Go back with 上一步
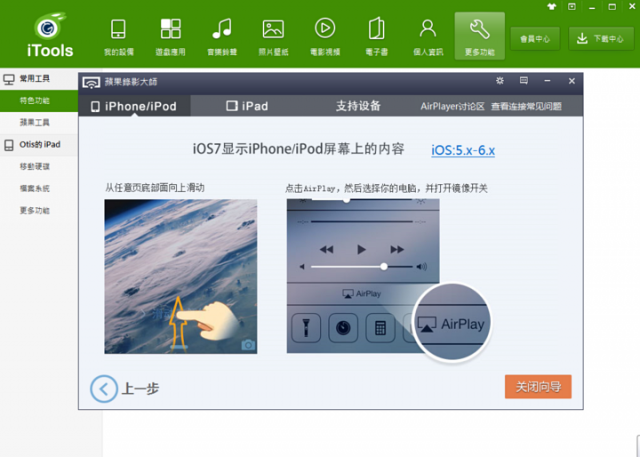The width and height of the screenshot is (640, 457). point(140,388)
